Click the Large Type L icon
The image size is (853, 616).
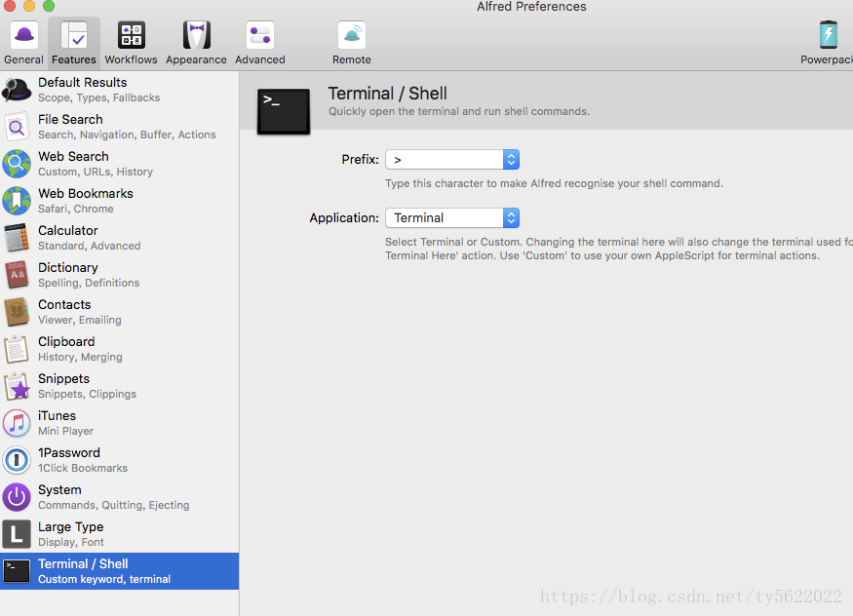click(x=17, y=534)
